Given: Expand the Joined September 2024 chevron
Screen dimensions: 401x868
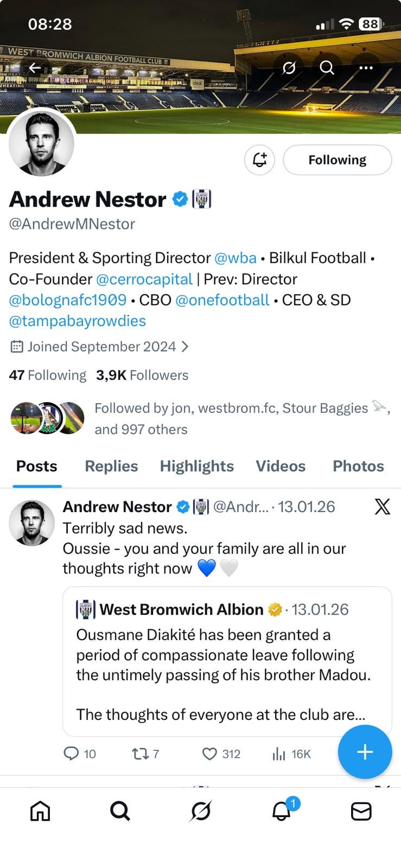Looking at the screenshot, I should coord(185,347).
